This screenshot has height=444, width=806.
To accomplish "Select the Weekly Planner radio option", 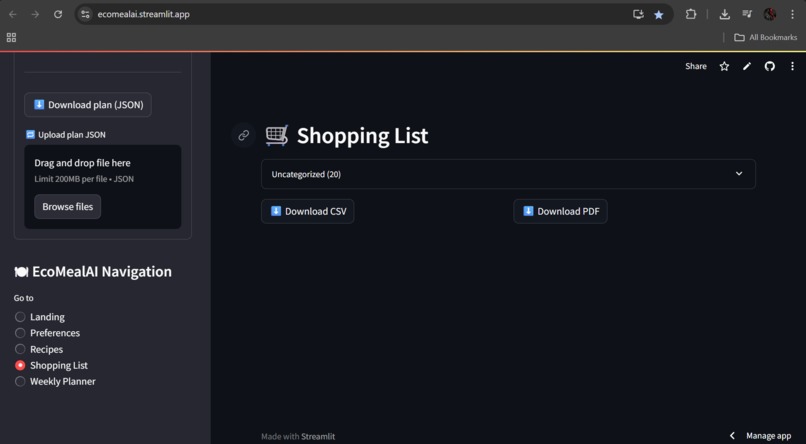I will (55, 381).
